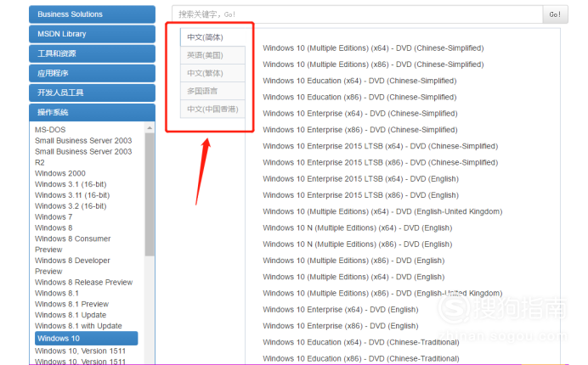Open the 中文(中国香港) tab
The height and width of the screenshot is (365, 588).
click(212, 109)
